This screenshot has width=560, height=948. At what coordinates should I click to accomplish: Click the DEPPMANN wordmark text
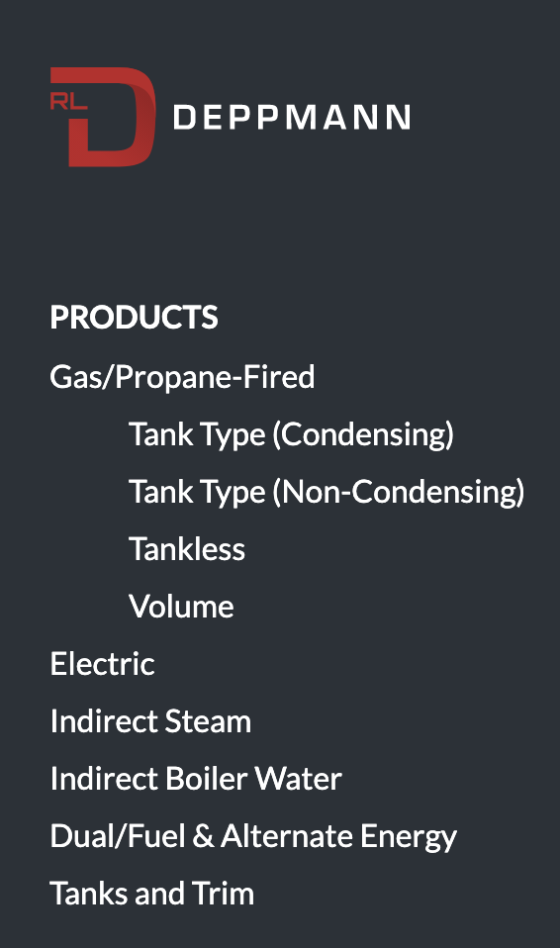click(x=292, y=118)
